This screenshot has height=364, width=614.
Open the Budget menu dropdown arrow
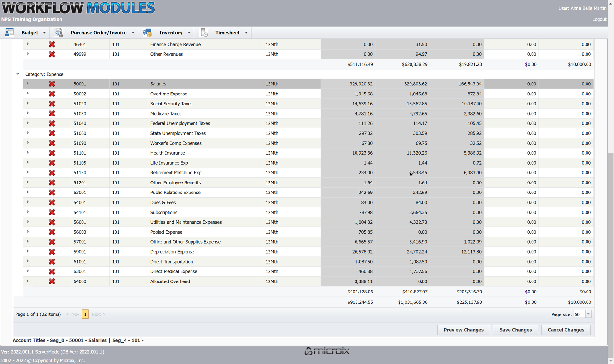44,33
